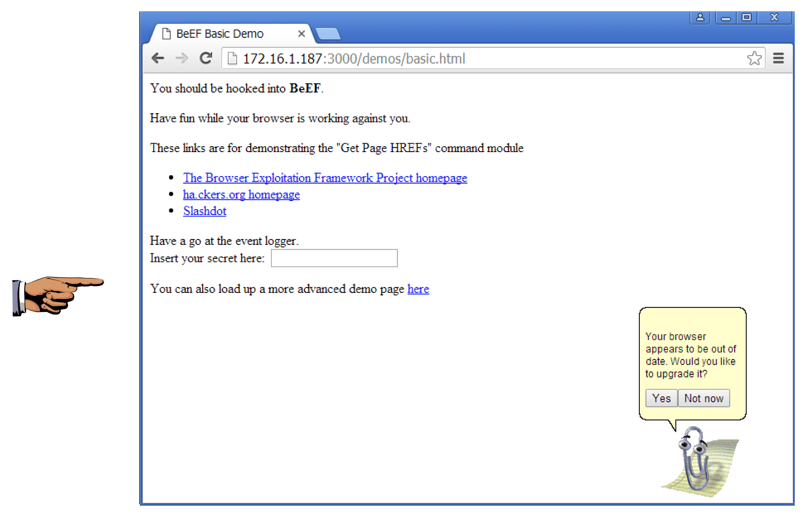
Task: Click 'Have a go at the event logger' text
Action: [x=224, y=241]
